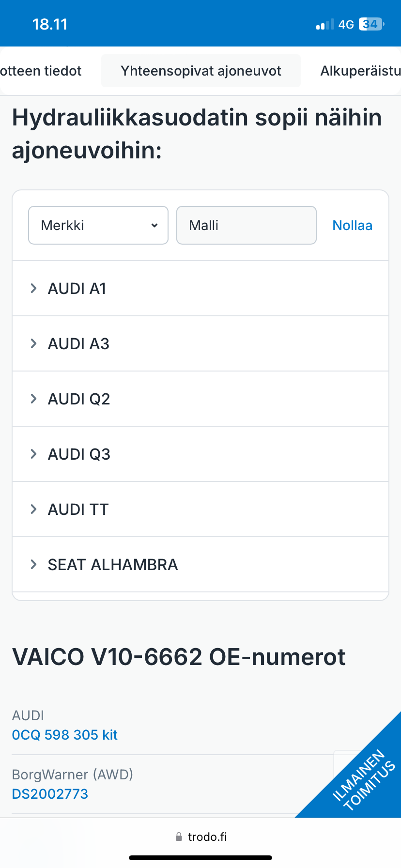Select the tuotteen tiedot tab

tap(41, 71)
